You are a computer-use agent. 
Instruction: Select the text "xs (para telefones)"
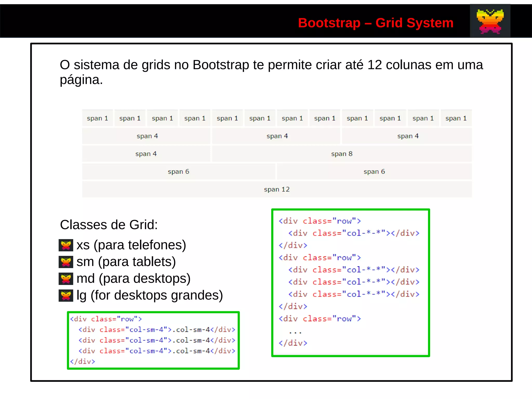click(131, 245)
